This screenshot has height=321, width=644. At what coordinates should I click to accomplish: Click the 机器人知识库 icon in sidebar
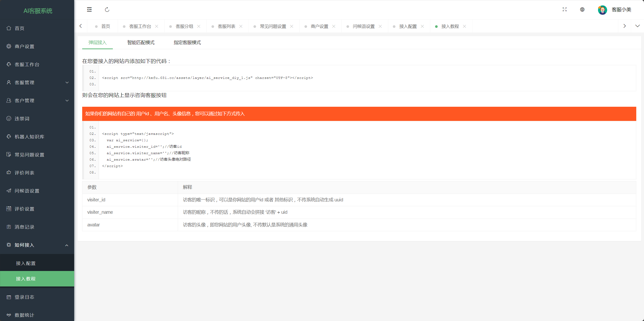tap(9, 136)
